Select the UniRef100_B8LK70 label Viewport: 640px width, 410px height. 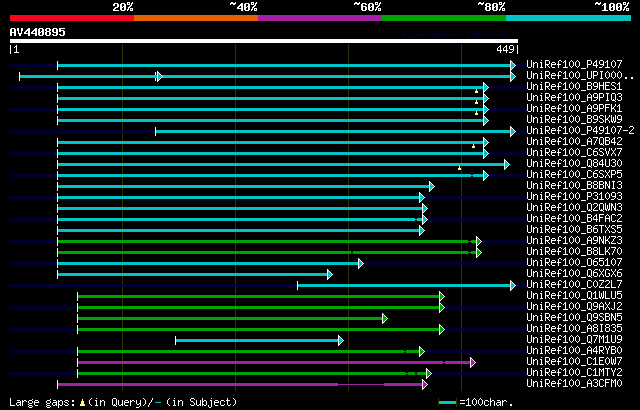point(574,252)
